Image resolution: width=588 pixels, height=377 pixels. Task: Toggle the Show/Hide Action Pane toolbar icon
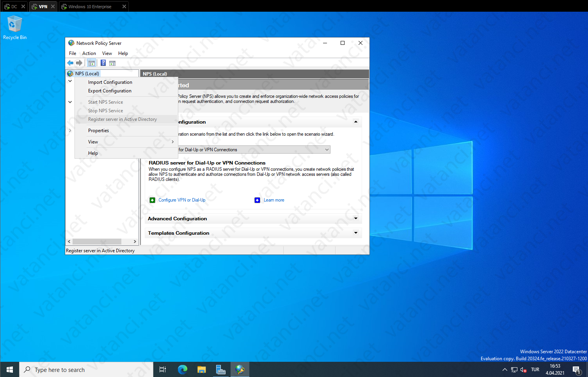coord(112,63)
